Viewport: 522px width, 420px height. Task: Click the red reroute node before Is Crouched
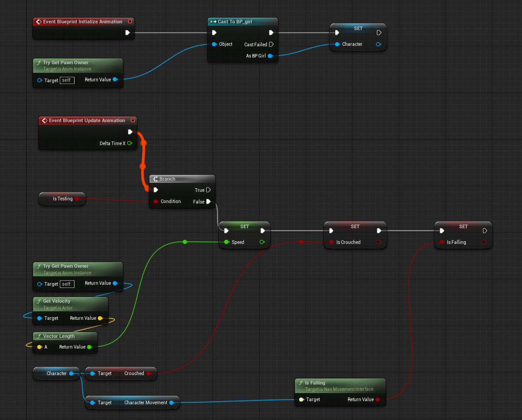pyautogui.click(x=301, y=242)
